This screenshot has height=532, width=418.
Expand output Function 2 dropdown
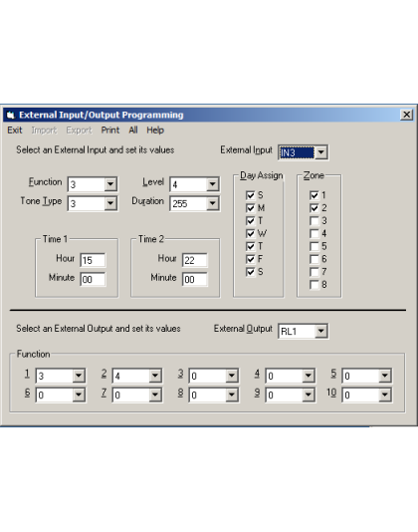[155, 376]
